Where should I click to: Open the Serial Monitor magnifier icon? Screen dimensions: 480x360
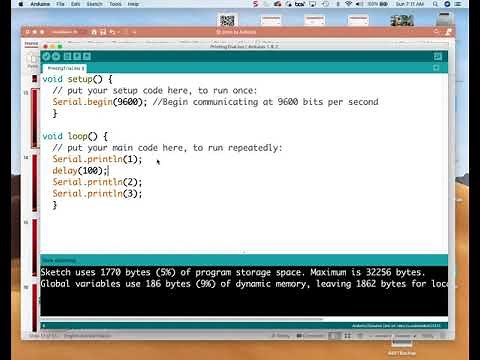click(438, 56)
